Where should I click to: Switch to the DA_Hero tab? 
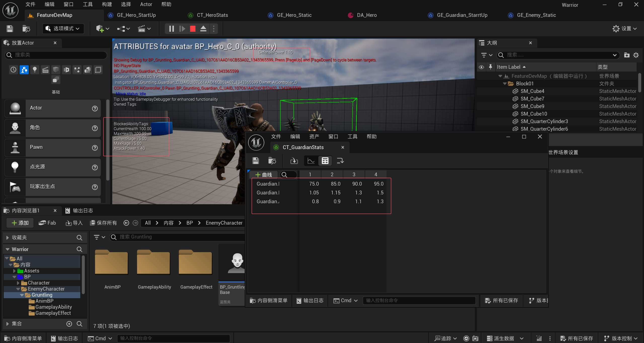point(367,15)
